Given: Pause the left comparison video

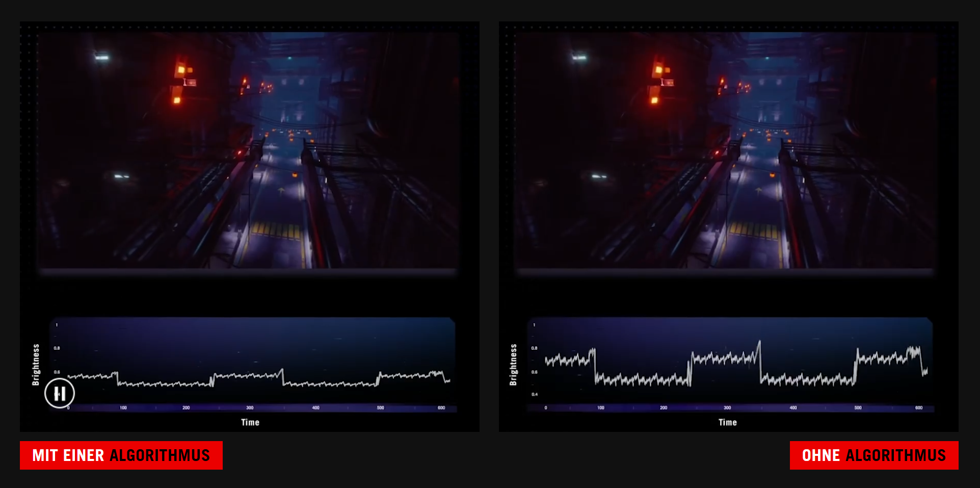Looking at the screenshot, I should (60, 393).
